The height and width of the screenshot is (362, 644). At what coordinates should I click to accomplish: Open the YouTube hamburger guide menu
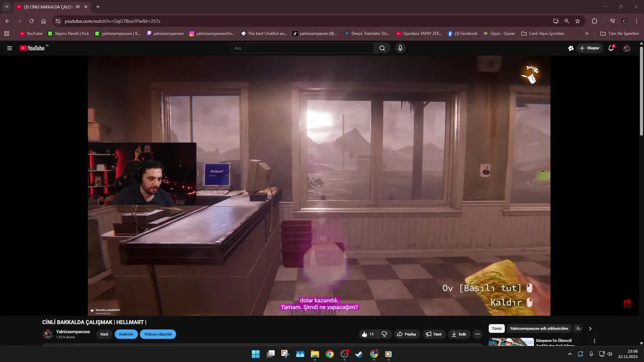tap(10, 48)
